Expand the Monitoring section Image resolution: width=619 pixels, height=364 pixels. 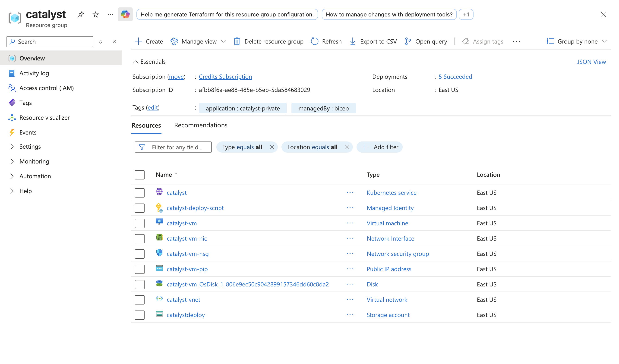pos(12,161)
